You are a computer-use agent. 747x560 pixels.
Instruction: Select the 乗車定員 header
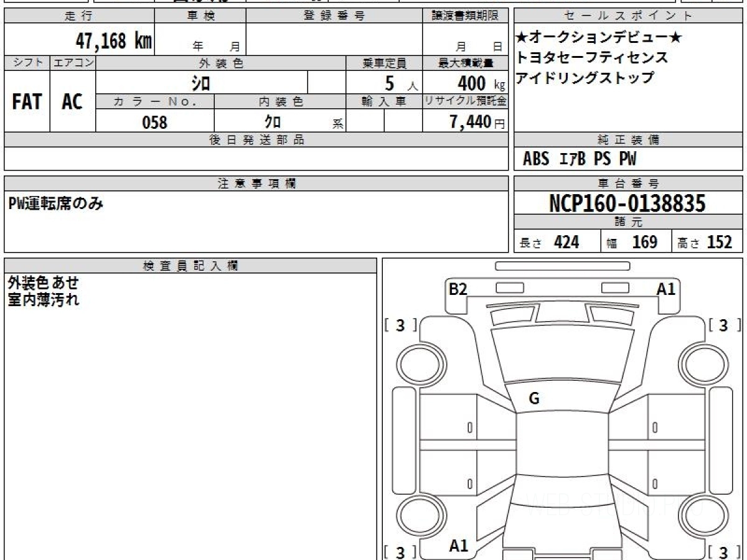pos(384,63)
